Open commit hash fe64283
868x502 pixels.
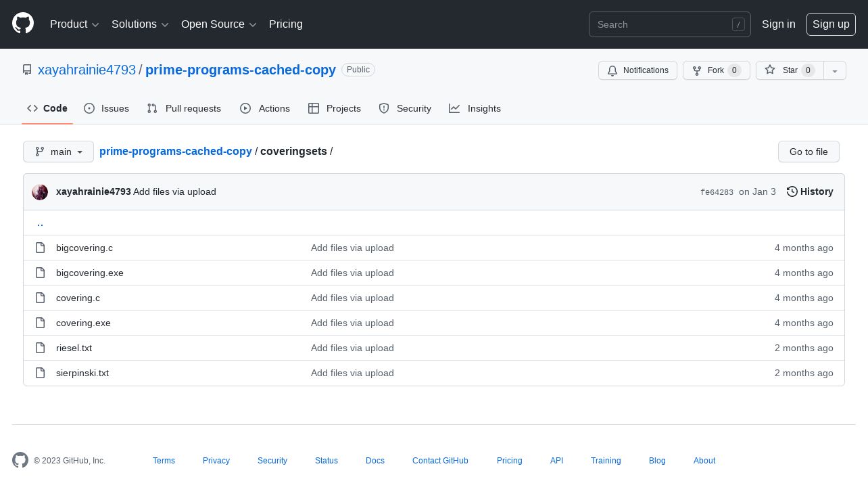tap(717, 192)
